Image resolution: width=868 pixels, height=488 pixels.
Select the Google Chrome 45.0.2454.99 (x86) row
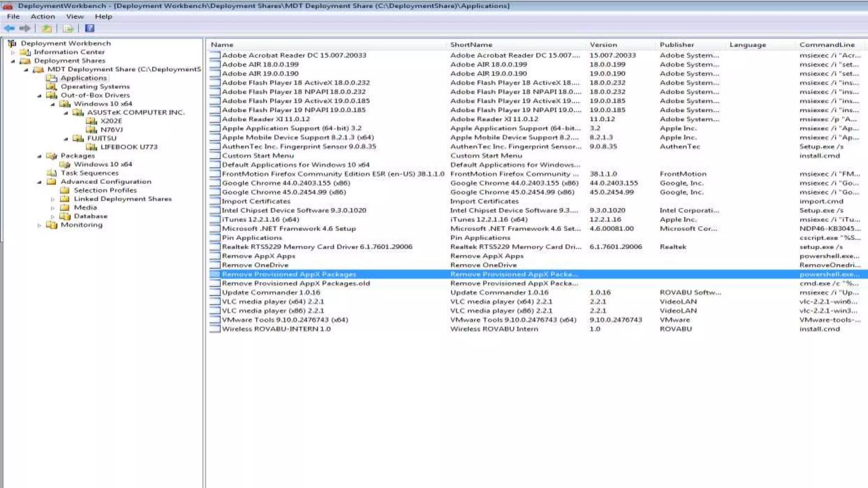(x=537, y=192)
